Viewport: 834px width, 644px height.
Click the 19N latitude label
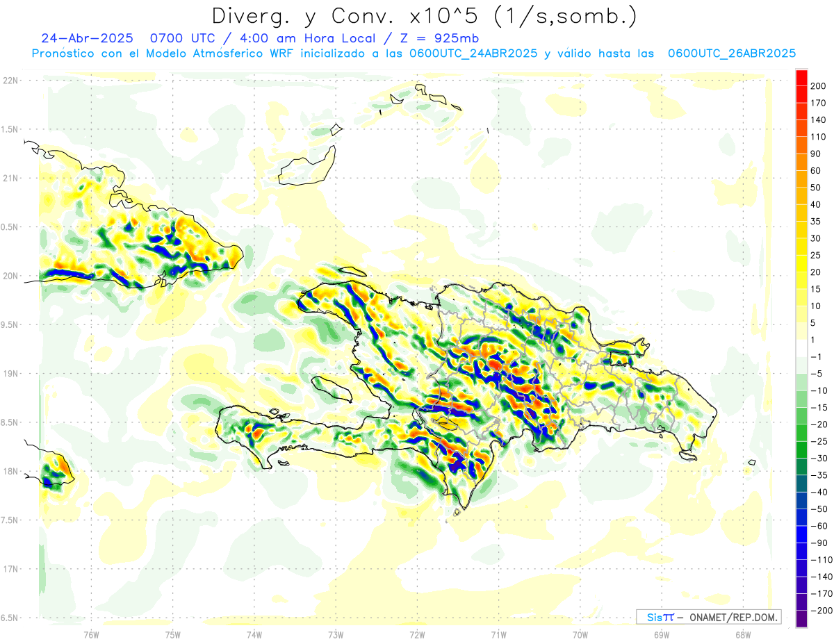point(10,374)
